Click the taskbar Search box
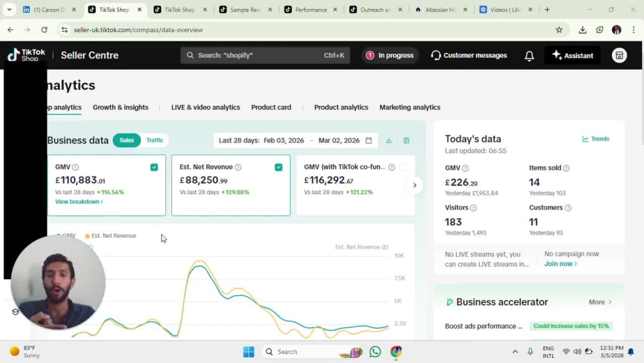This screenshot has height=363, width=644. (313, 352)
